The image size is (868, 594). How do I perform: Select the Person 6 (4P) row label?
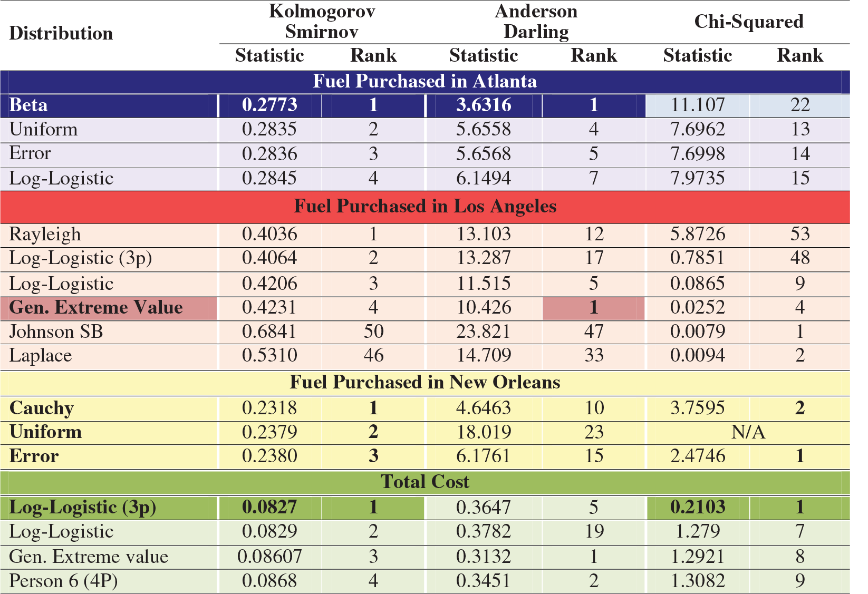tap(63, 581)
